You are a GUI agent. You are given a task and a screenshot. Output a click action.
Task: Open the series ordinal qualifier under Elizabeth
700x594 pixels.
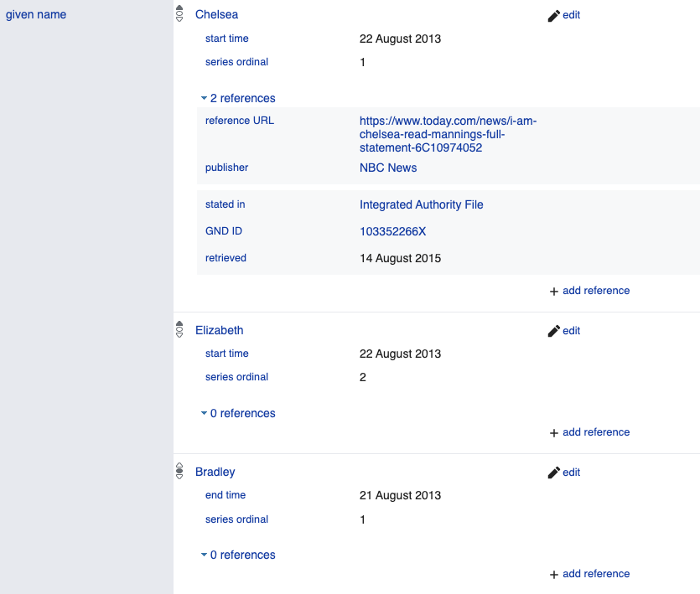tap(236, 377)
